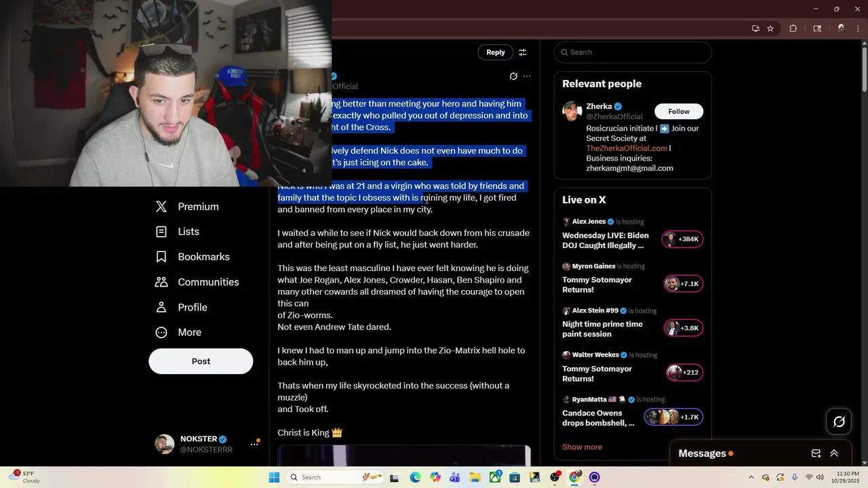Open the TheZherkaOfficial.com link

pyautogui.click(x=627, y=148)
